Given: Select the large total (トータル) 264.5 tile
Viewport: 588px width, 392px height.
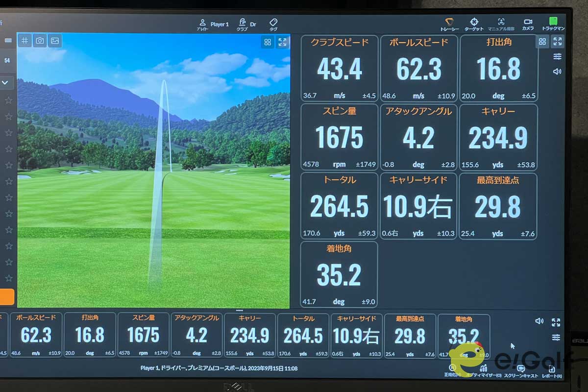Looking at the screenshot, I should click(339, 206).
